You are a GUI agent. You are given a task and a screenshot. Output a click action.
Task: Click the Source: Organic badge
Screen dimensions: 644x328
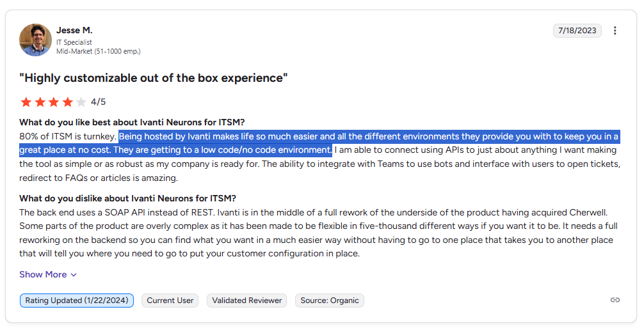(330, 300)
